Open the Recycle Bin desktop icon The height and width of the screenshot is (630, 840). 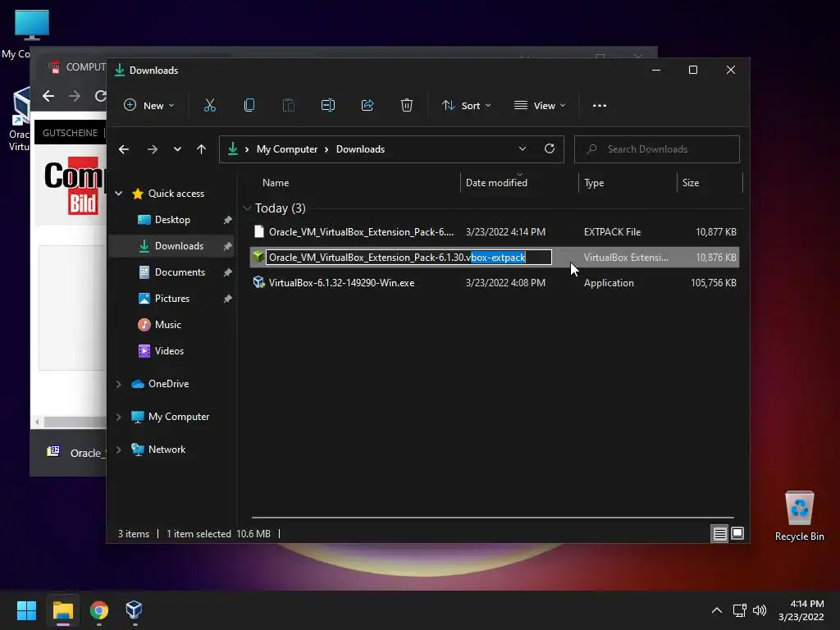(x=799, y=517)
